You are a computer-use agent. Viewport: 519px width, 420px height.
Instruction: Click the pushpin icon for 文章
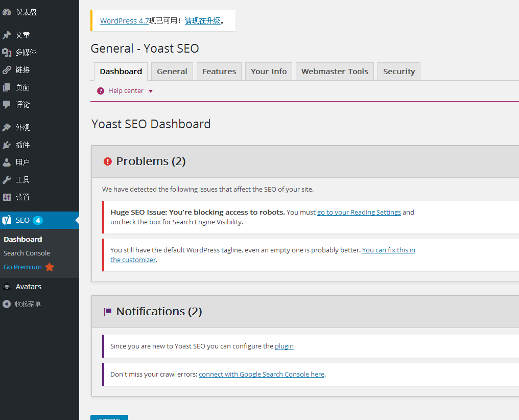tap(7, 35)
